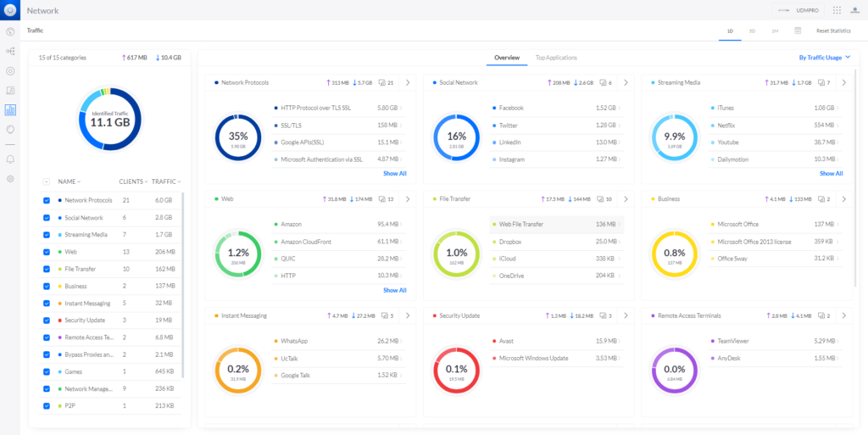
Task: Open the Topology icon in sidebar
Action: pos(11,52)
